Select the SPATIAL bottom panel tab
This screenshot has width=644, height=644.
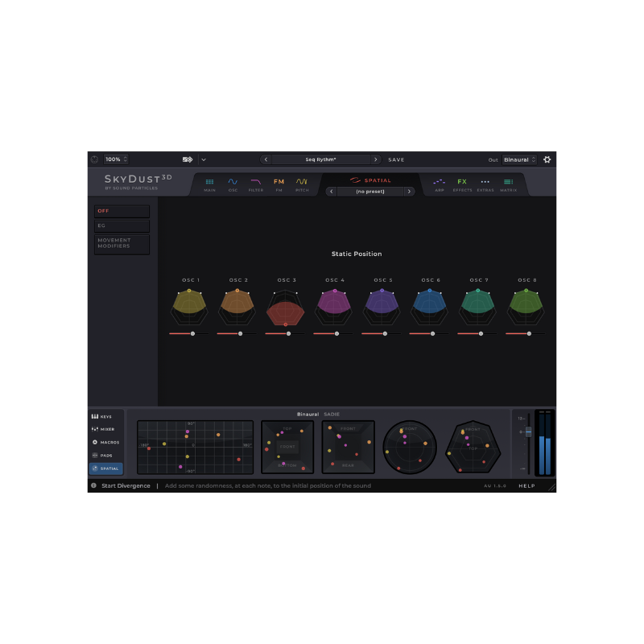click(105, 469)
